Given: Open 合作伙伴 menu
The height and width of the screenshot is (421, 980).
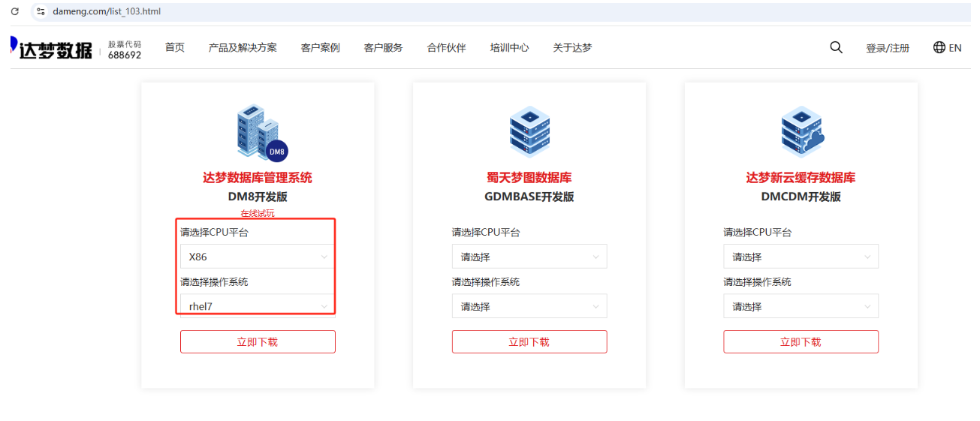Looking at the screenshot, I should (x=446, y=47).
